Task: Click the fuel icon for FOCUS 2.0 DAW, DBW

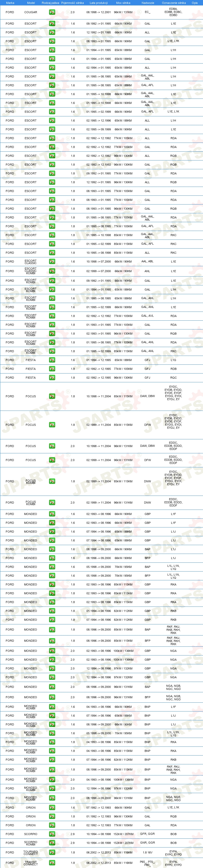Action: pos(52,446)
